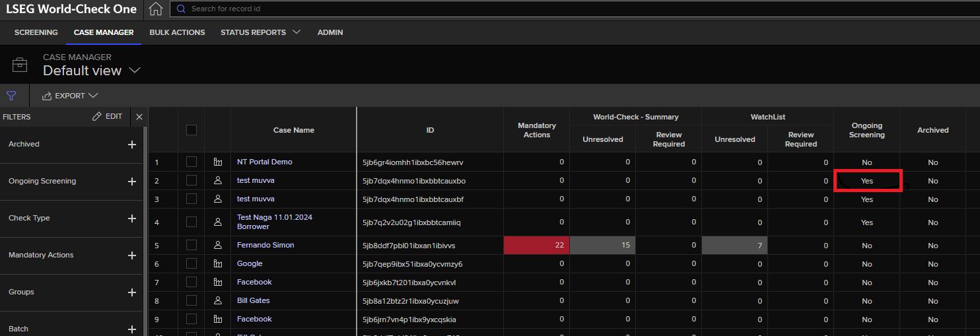Click the briefcase Case Manager icon
980x336 pixels.
coord(20,65)
